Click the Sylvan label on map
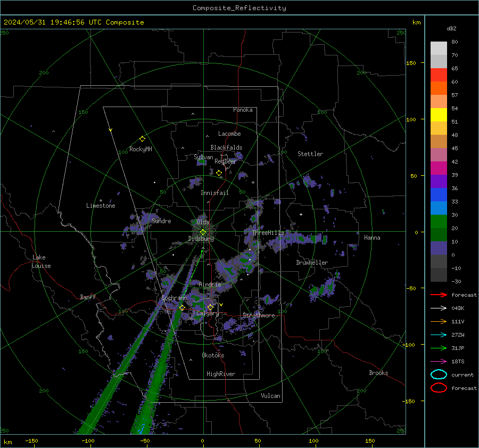The width and height of the screenshot is (479, 448). [203, 157]
